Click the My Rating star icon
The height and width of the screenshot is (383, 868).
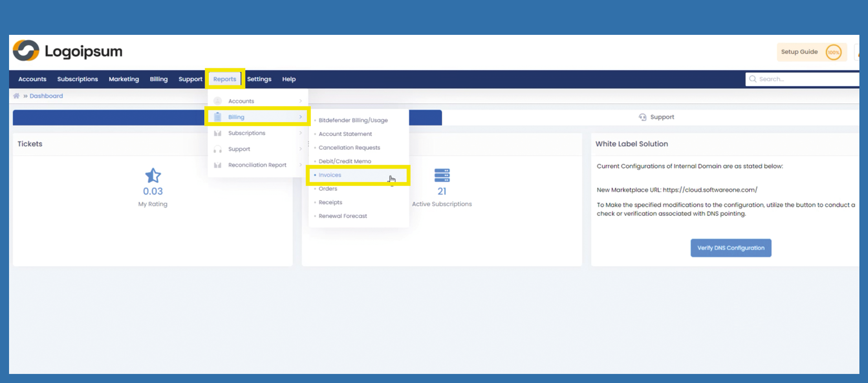pos(153,176)
